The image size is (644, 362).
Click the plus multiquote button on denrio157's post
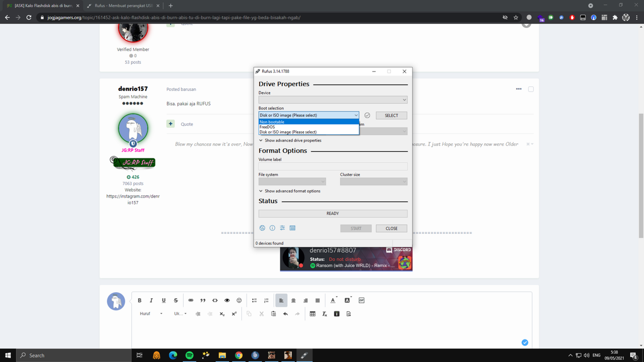(x=171, y=124)
